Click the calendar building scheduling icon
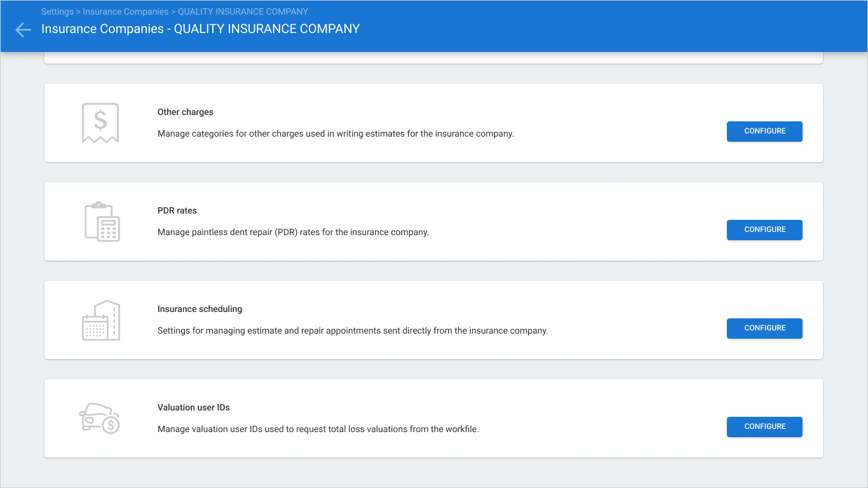The image size is (868, 488). pyautogui.click(x=101, y=320)
